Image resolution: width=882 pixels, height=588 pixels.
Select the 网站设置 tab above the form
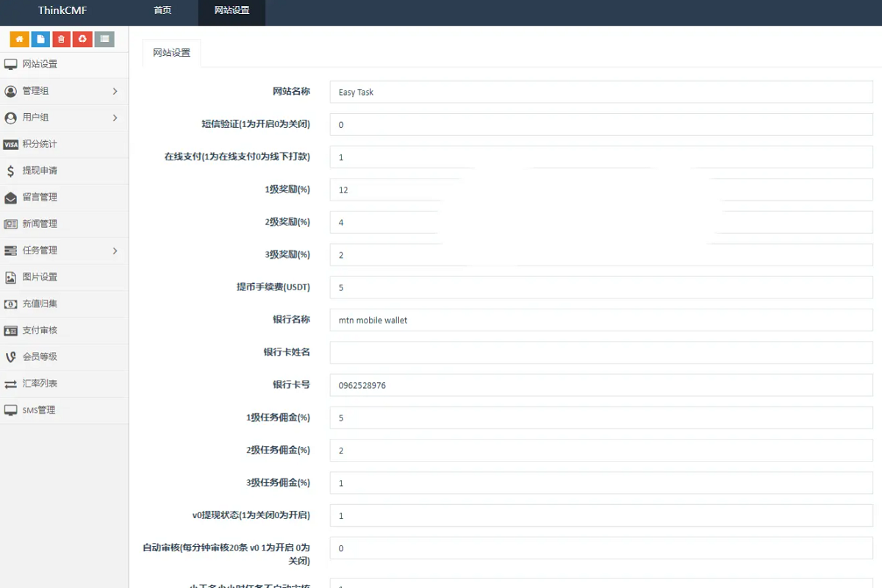click(x=171, y=52)
